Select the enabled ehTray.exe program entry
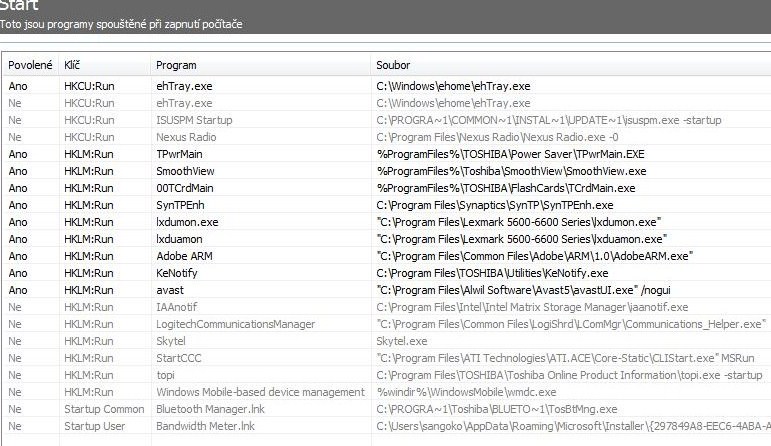771x446 pixels. click(x=184, y=86)
